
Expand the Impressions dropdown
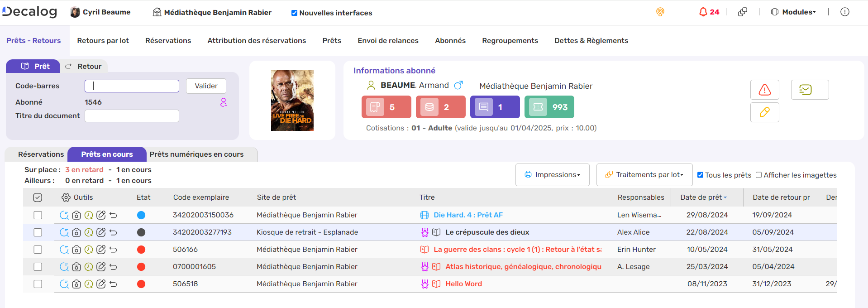point(552,175)
